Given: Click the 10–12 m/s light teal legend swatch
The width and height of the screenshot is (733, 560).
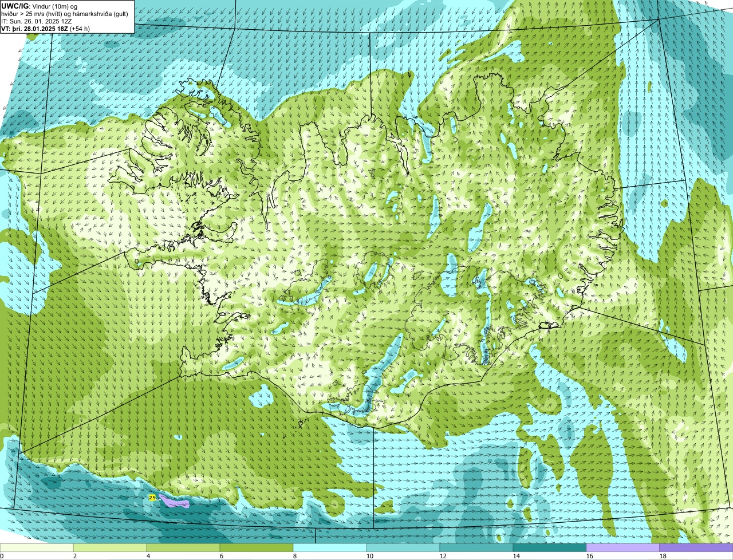Looking at the screenshot, I should click(403, 548).
